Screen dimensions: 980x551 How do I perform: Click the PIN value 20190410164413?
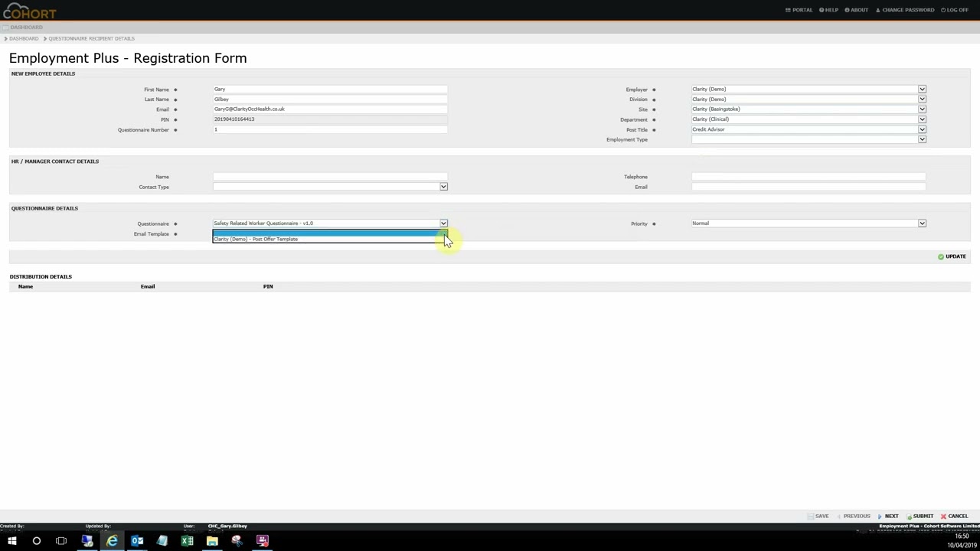tap(234, 119)
